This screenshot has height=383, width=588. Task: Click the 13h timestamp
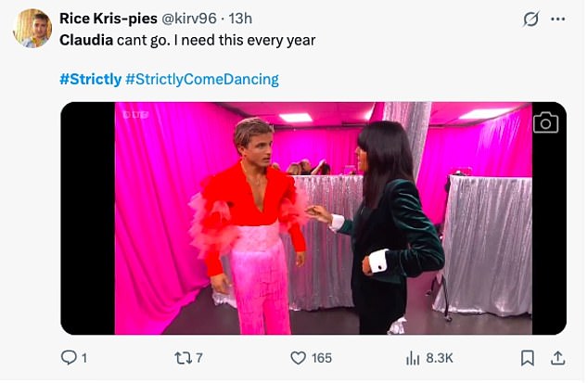pyautogui.click(x=240, y=19)
